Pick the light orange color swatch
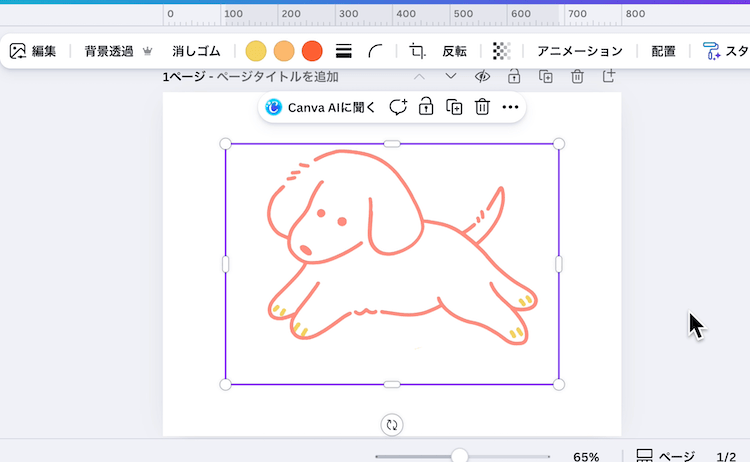Screen dimensions: 750x462 pos(284,51)
